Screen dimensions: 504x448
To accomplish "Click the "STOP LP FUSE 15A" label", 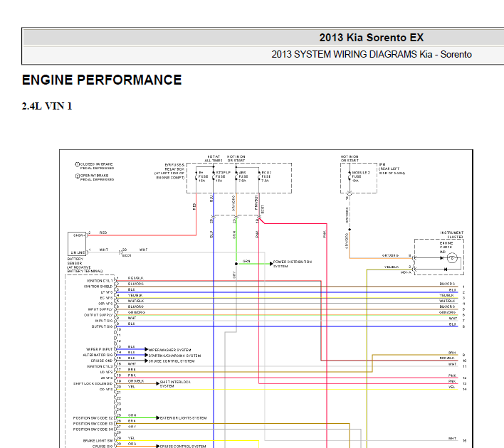I will [223, 176].
